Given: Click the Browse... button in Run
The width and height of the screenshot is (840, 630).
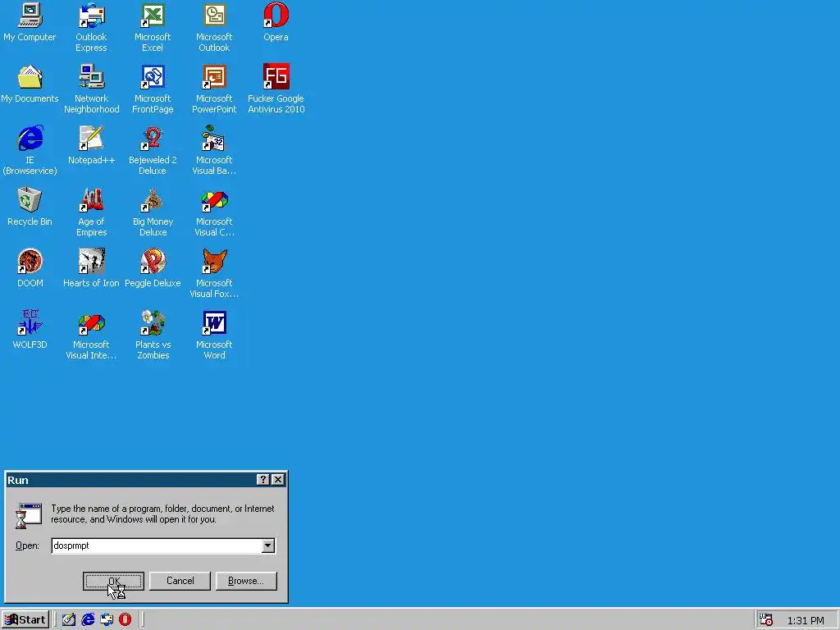Looking at the screenshot, I should click(x=246, y=581).
